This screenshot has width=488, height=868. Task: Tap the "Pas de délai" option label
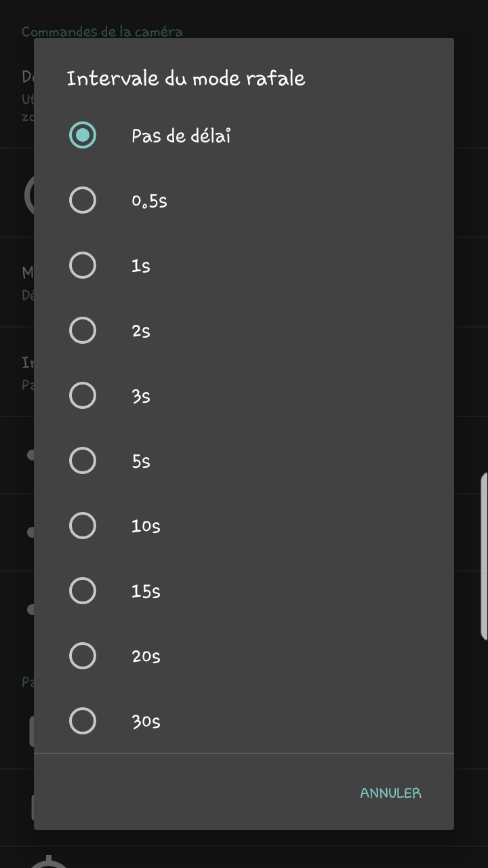(x=181, y=136)
